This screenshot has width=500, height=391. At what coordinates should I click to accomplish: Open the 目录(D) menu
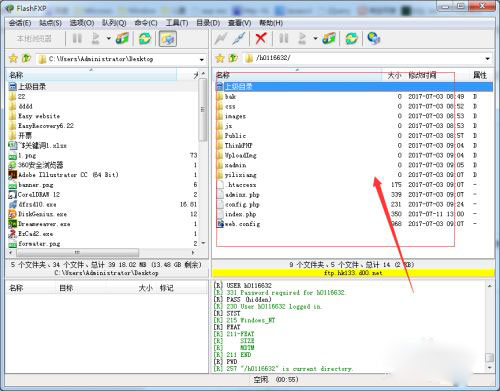coord(208,23)
